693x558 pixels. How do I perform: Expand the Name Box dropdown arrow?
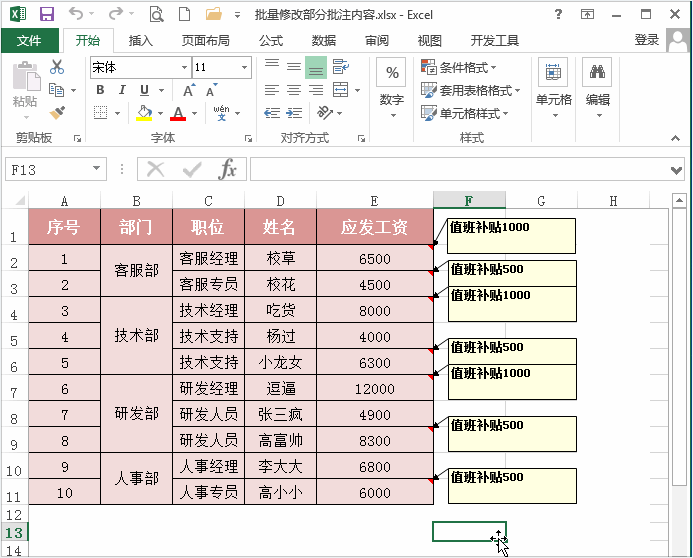[96, 168]
